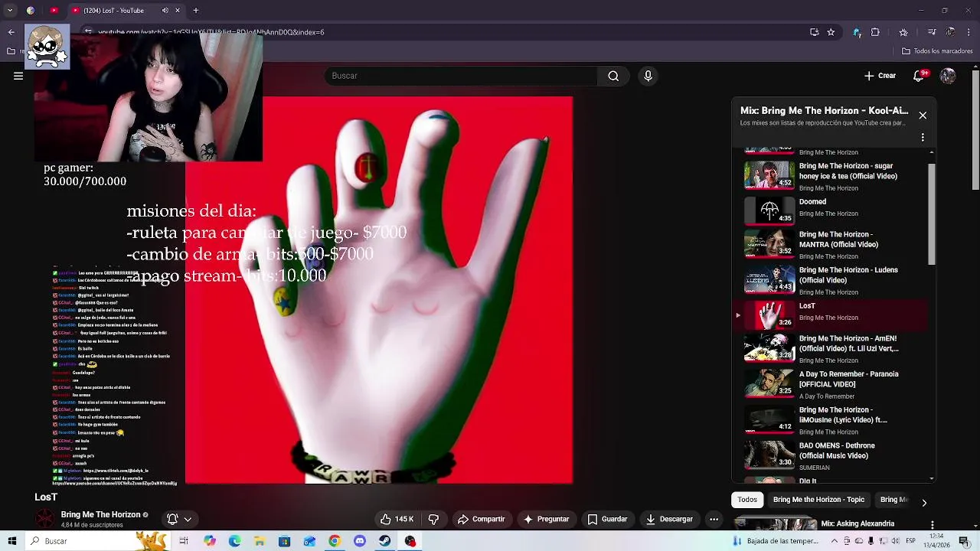This screenshot has width=980, height=551.
Task: Show hidden system tray icons
Action: (835, 541)
